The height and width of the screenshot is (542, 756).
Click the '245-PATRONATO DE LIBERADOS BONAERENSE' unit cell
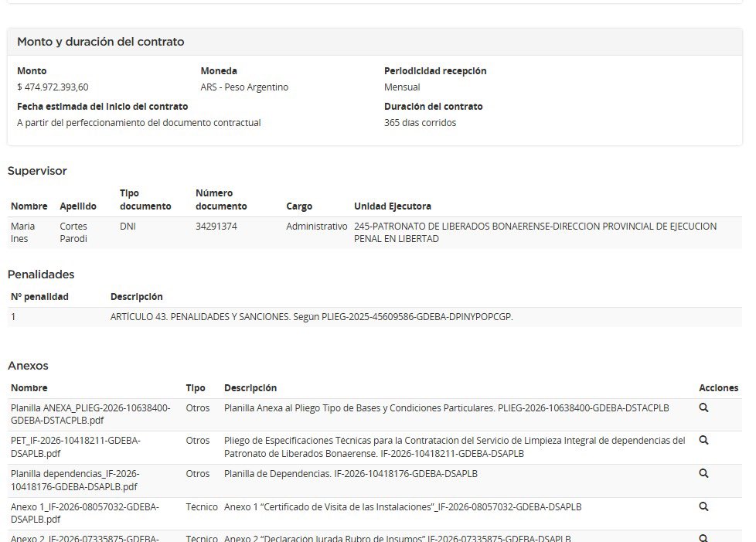coord(535,233)
